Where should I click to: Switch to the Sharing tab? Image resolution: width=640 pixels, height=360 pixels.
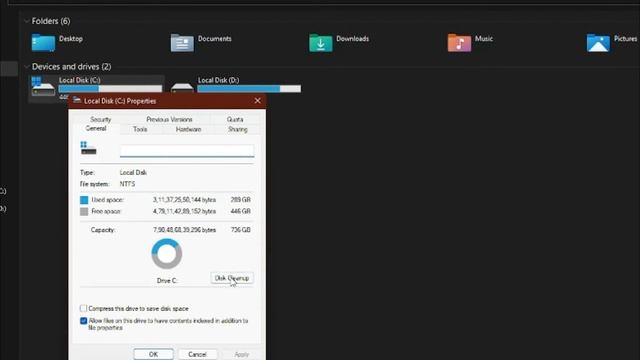[x=238, y=129]
